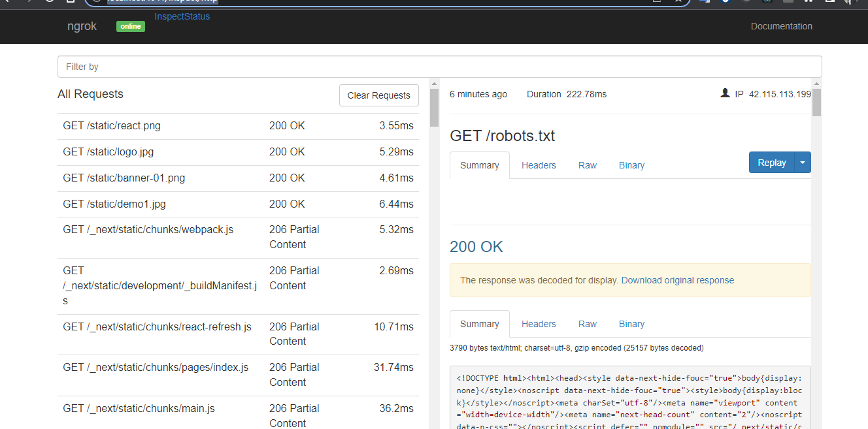Open the Inspect nav link

coord(169,16)
